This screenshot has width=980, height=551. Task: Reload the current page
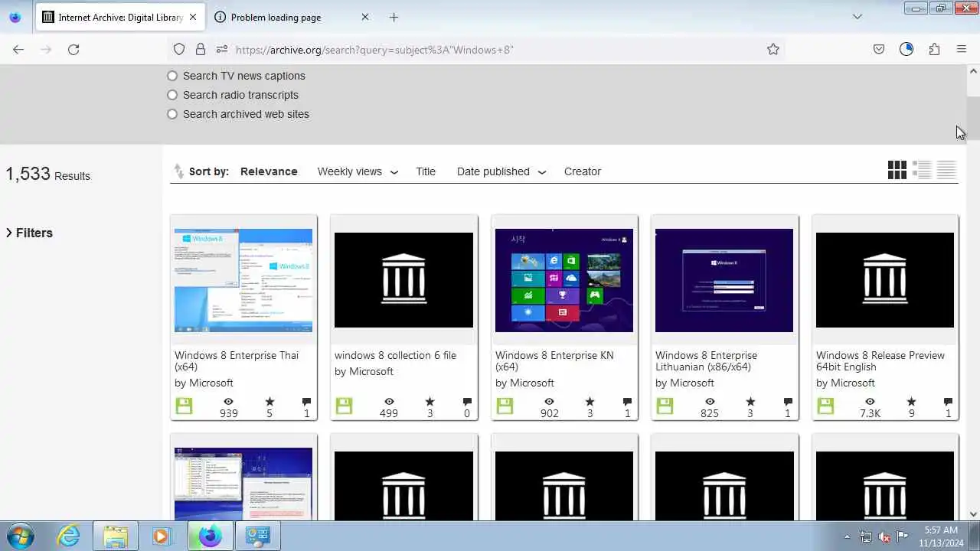[73, 49]
